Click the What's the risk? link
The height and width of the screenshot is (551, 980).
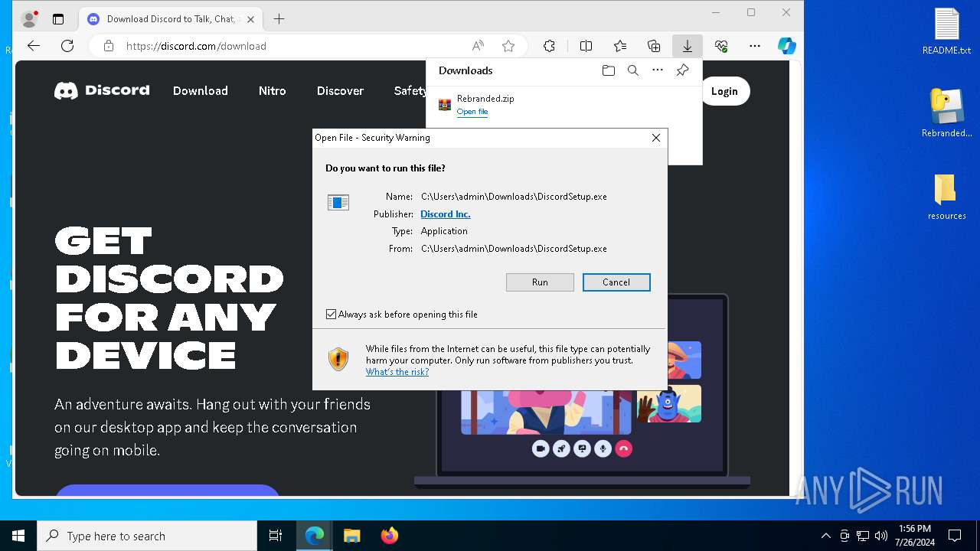coord(397,372)
